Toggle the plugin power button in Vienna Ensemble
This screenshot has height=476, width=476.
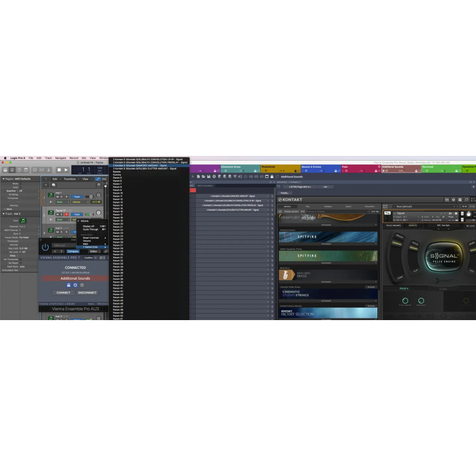click(x=45, y=247)
